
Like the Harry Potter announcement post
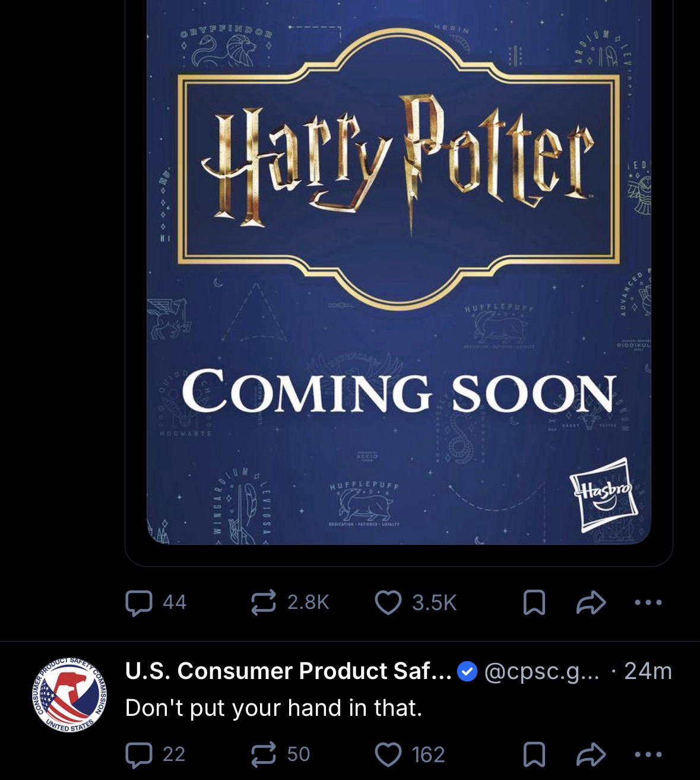[x=416, y=602]
